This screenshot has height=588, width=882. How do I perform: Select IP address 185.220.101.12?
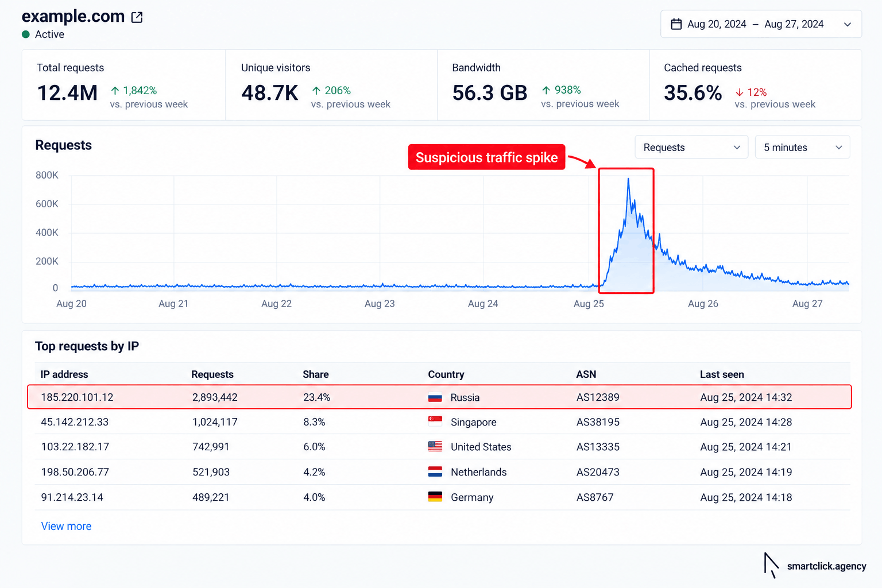pyautogui.click(x=77, y=397)
